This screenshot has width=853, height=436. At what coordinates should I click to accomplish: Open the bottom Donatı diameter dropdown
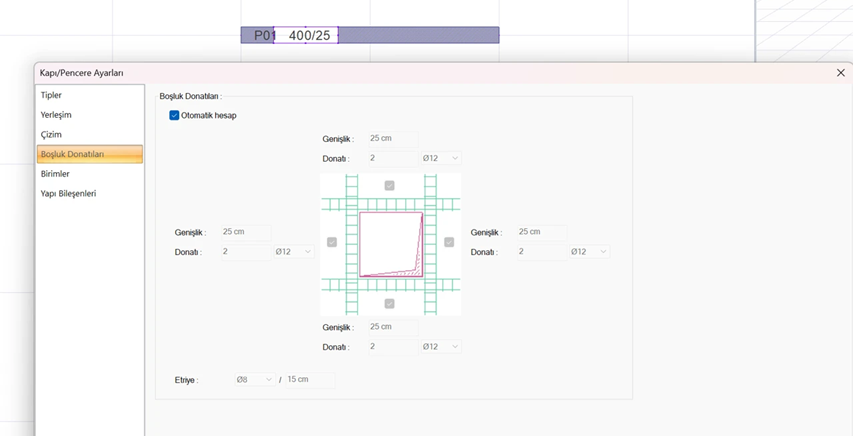tap(440, 347)
